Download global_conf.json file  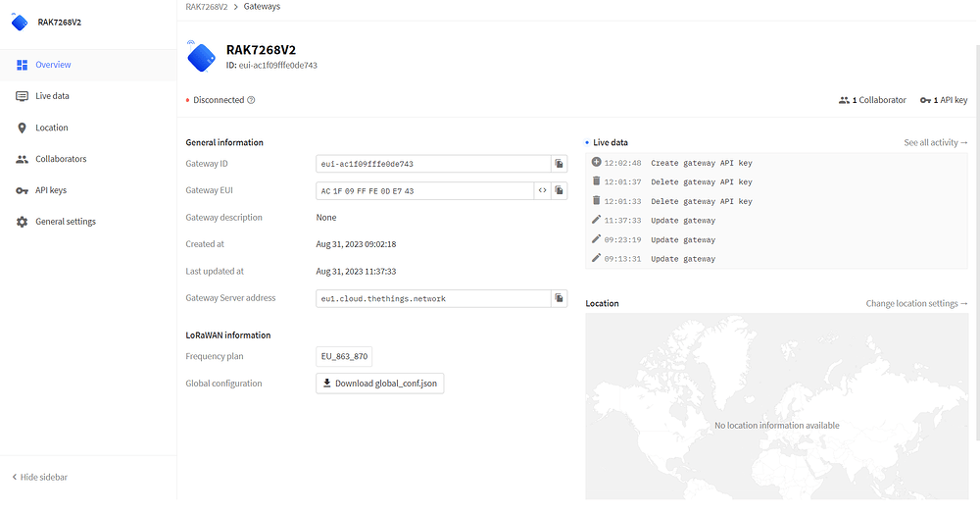pos(380,384)
